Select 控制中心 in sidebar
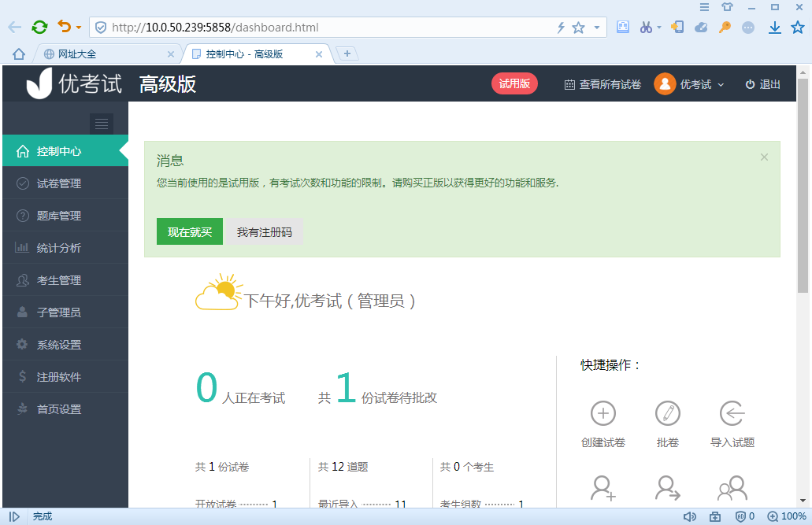 point(65,151)
